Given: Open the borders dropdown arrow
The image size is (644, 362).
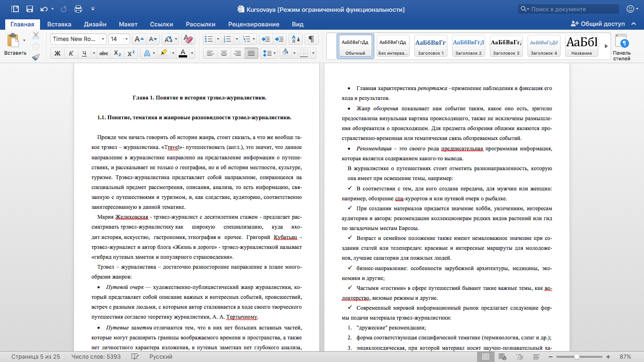Looking at the screenshot, I should click(x=314, y=53).
